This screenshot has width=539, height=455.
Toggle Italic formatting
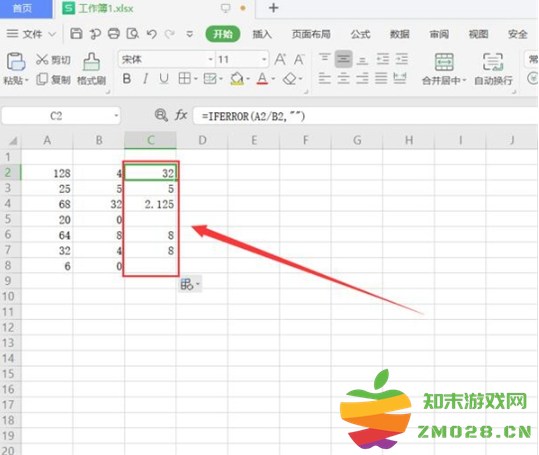click(145, 79)
